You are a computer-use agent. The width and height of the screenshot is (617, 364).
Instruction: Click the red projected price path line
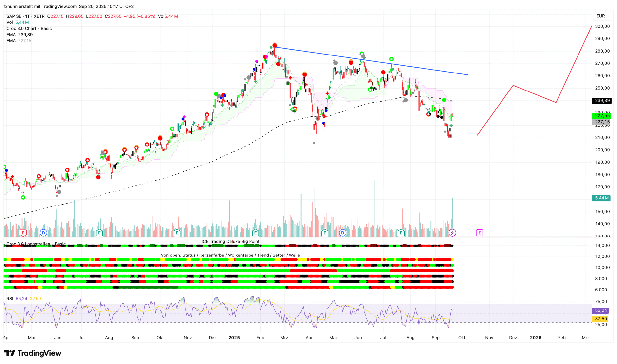tap(534, 94)
